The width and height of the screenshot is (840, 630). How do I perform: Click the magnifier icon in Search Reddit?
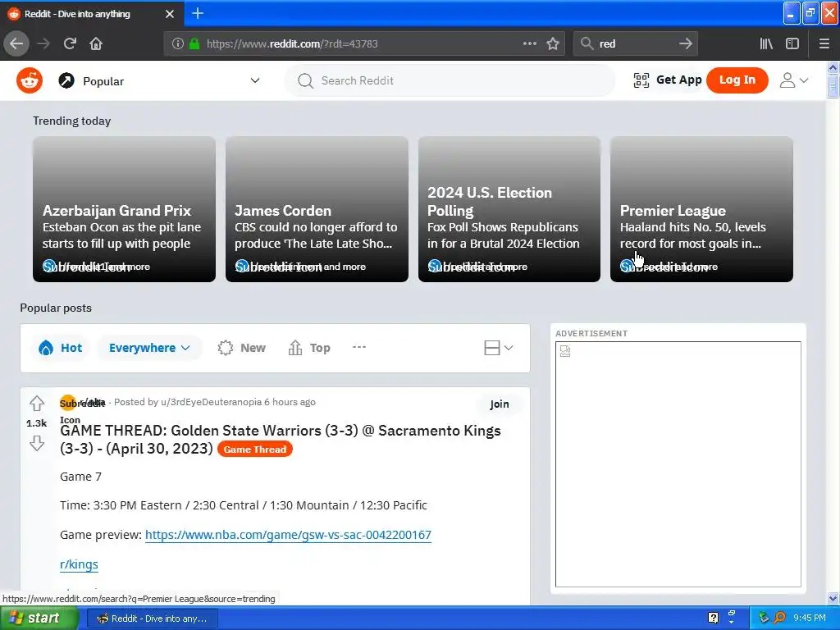coord(305,81)
